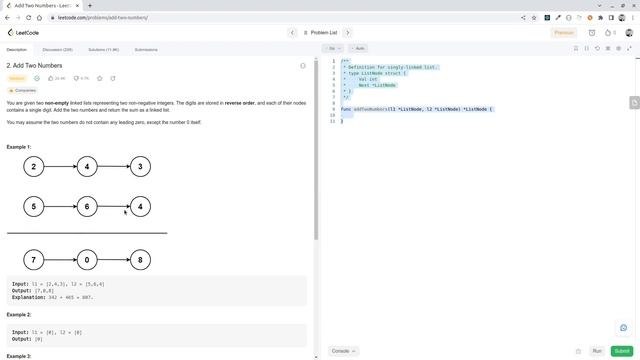Image resolution: width=640 pixels, height=360 pixels.
Task: Click the browser back button
Action: (7, 18)
